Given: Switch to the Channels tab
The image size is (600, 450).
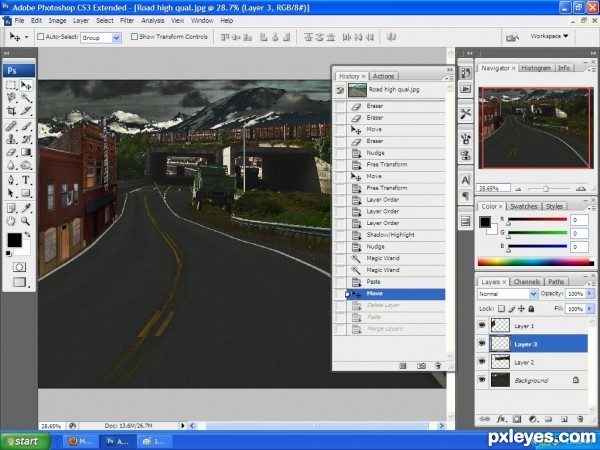Looking at the screenshot, I should click(x=527, y=282).
